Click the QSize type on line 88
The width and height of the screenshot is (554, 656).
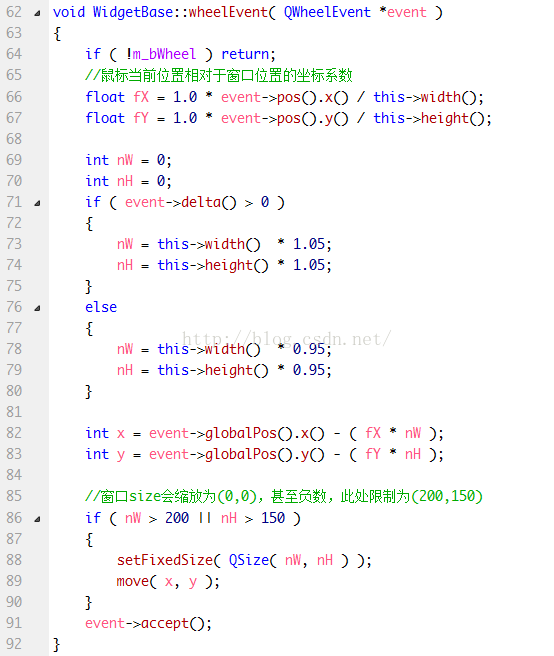249,560
